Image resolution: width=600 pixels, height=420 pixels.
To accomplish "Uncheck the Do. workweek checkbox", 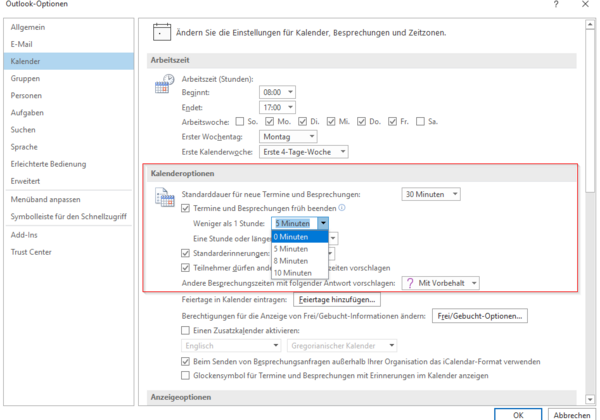I will click(x=361, y=122).
